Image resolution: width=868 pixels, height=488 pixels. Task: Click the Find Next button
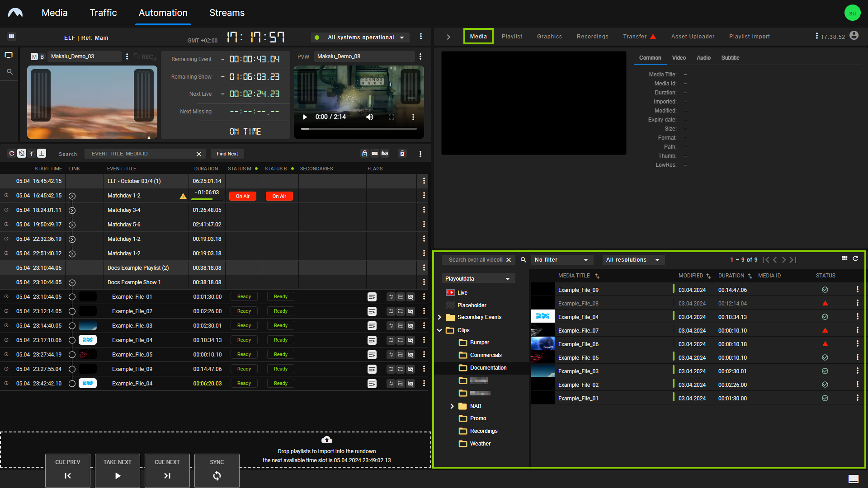pyautogui.click(x=227, y=154)
